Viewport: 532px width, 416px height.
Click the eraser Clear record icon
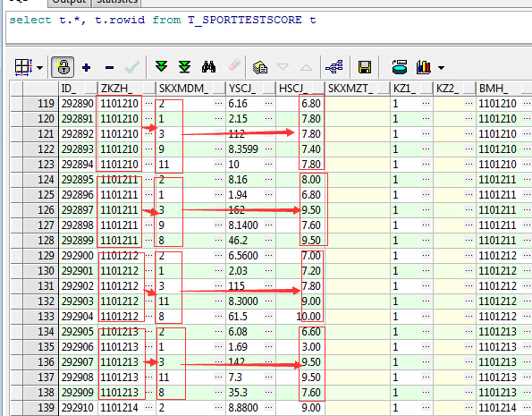[x=234, y=64]
